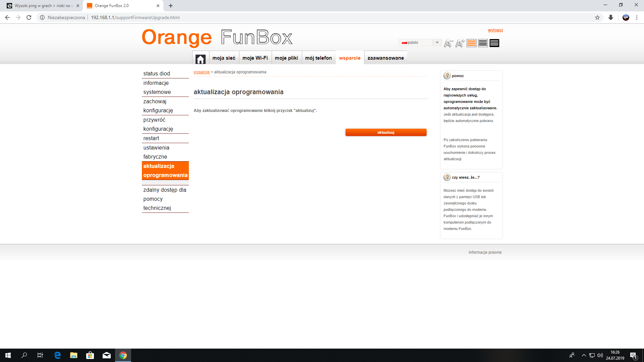Screen dimensions: 644x362
Task: Open 'informacje systemowe' in the sidebar
Action: pyautogui.click(x=165, y=87)
